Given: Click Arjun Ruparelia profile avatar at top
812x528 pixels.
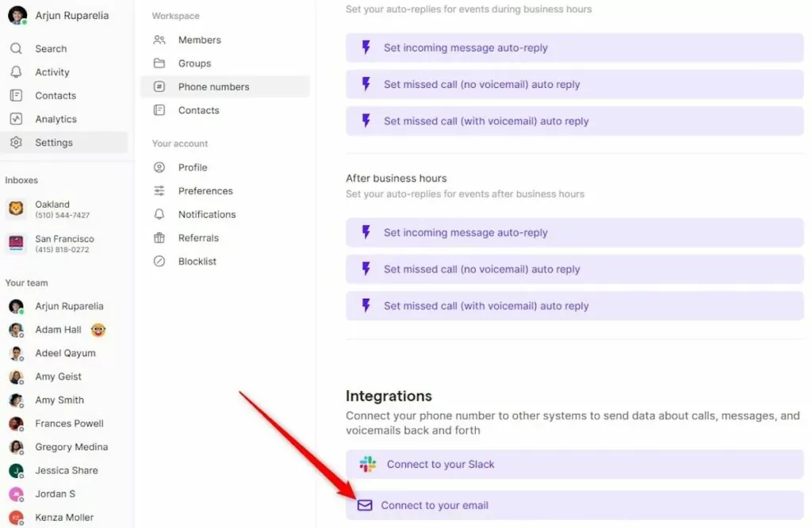Looking at the screenshot, I should coord(17,16).
